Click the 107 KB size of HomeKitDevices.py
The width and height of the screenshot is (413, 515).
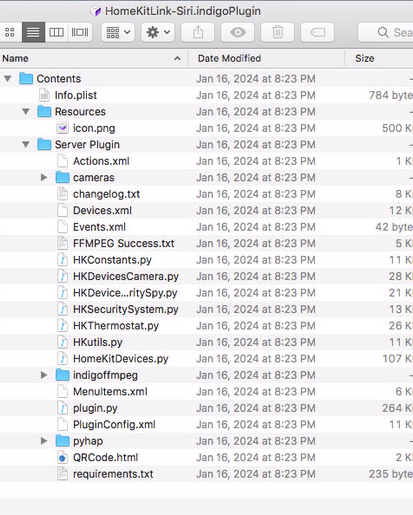click(397, 359)
